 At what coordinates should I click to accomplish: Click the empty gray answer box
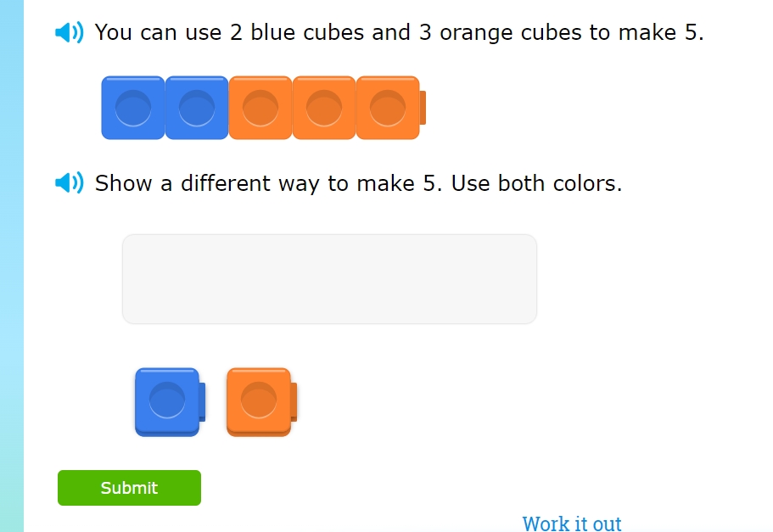329,279
